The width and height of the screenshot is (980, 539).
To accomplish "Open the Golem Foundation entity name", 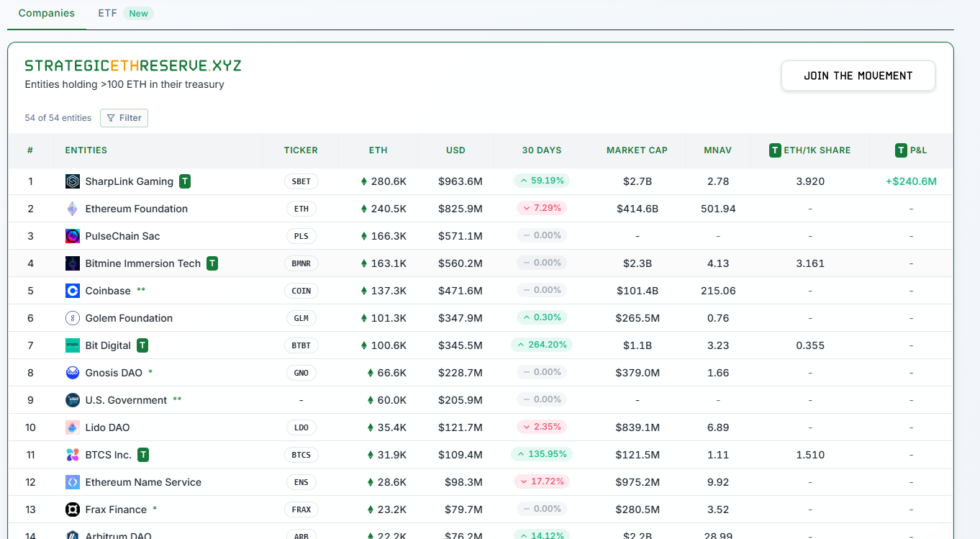I will click(x=130, y=318).
